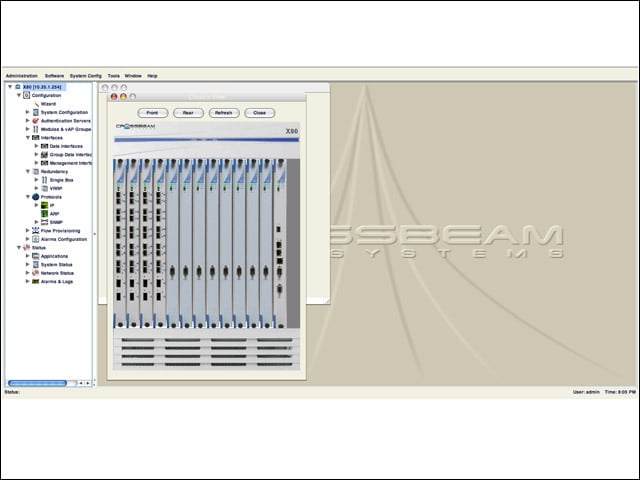Click the first network module in chassis
Screen dimensions: 640x480
click(x=120, y=244)
